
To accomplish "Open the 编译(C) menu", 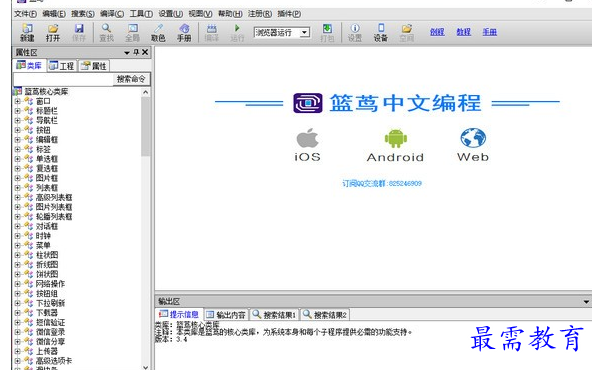I will tap(112, 14).
